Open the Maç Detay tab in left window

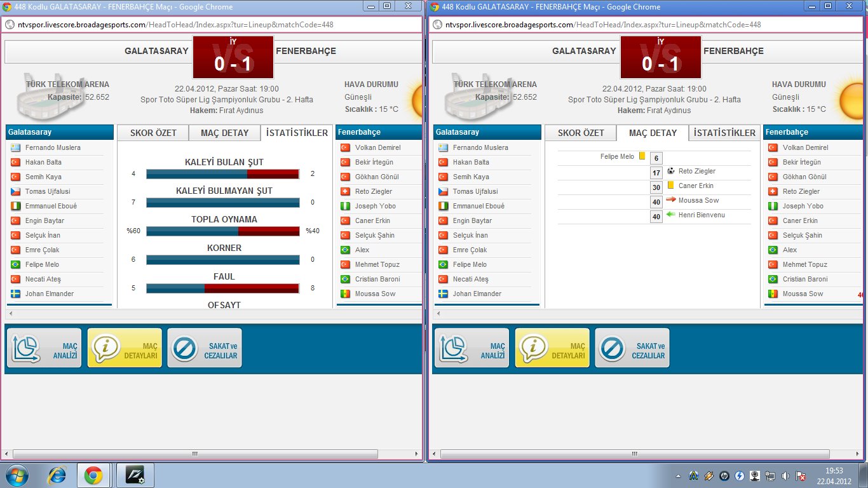(x=224, y=133)
